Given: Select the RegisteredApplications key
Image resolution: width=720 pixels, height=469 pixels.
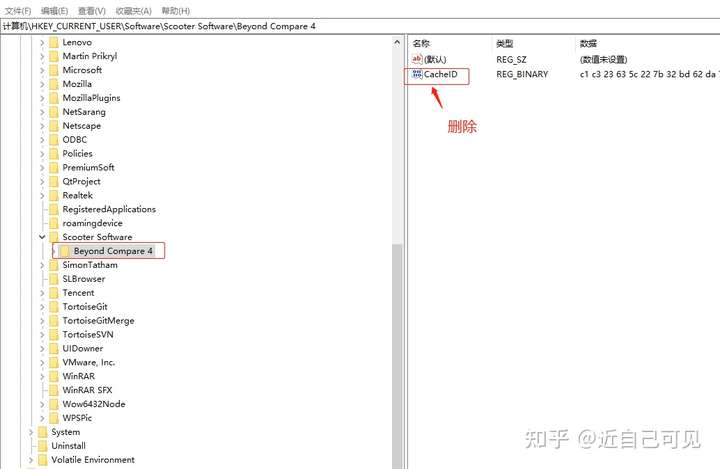Looking at the screenshot, I should coord(109,209).
